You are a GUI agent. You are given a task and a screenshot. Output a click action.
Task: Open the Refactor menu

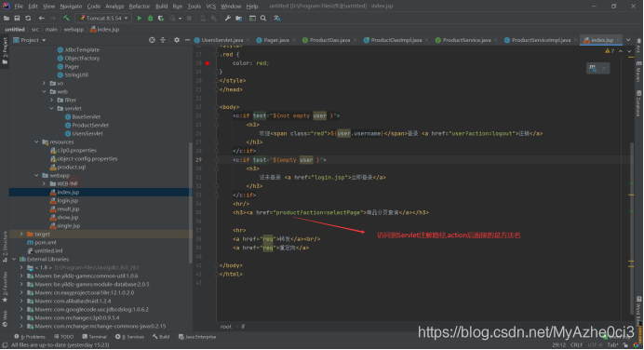pyautogui.click(x=140, y=7)
